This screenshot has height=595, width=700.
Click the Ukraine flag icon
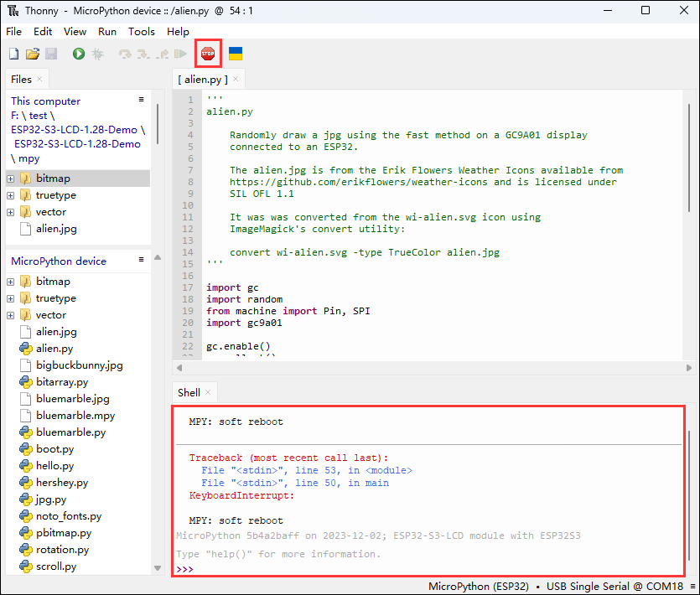(236, 54)
